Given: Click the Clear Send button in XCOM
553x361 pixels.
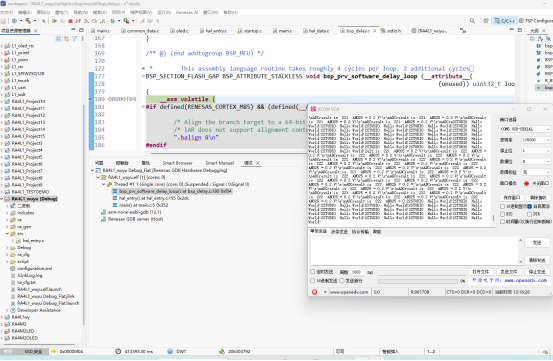Looking at the screenshot, I should coord(537,260).
